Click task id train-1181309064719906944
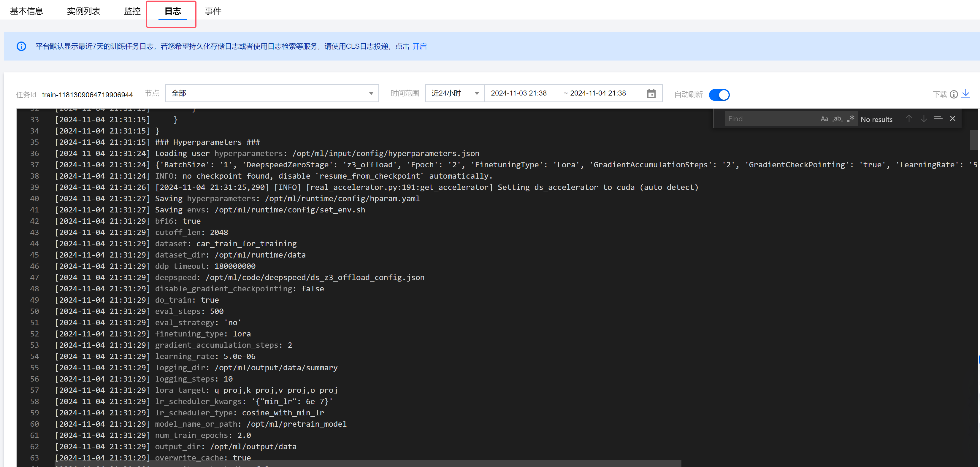 [x=88, y=95]
